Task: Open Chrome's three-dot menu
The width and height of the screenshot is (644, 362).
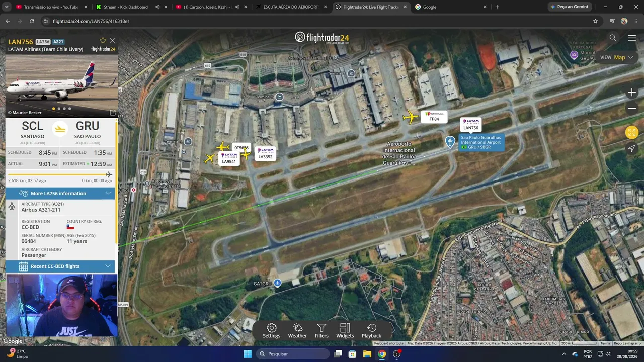Action: [x=635, y=21]
